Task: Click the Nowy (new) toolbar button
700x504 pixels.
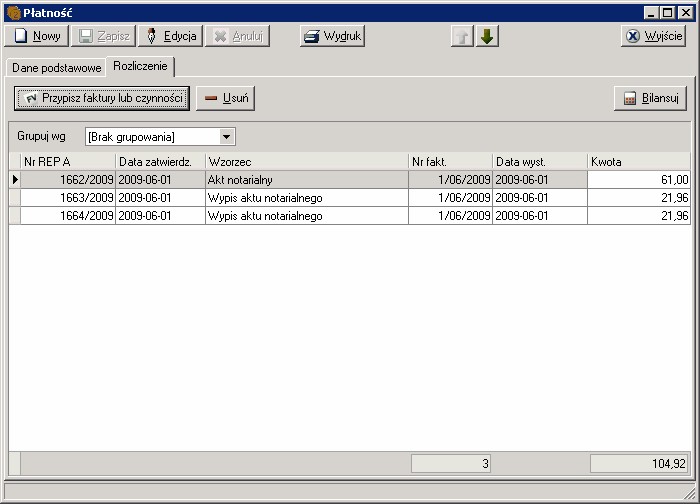Action: pos(37,36)
